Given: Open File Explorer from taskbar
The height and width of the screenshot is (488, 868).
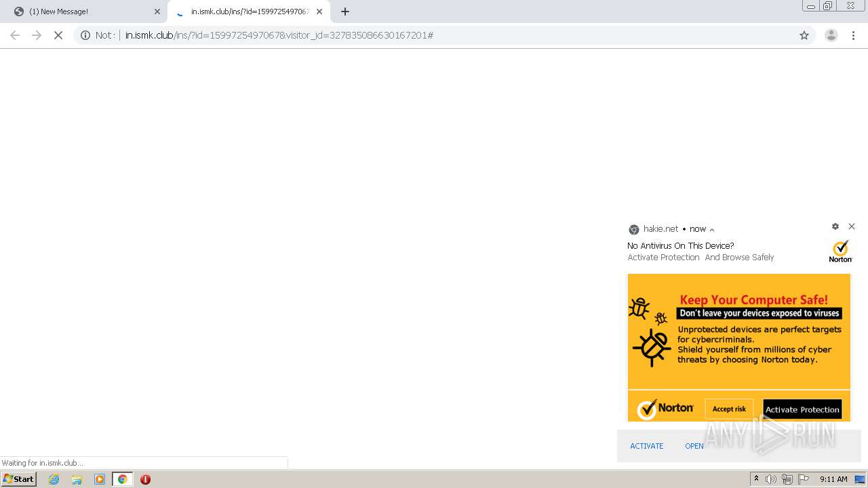Looking at the screenshot, I should pos(77,479).
